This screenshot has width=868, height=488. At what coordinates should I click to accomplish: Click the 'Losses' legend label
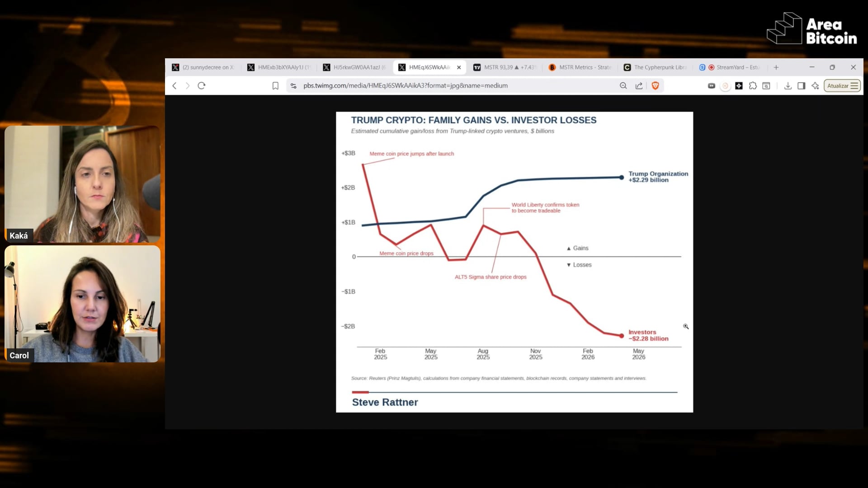[x=579, y=265]
